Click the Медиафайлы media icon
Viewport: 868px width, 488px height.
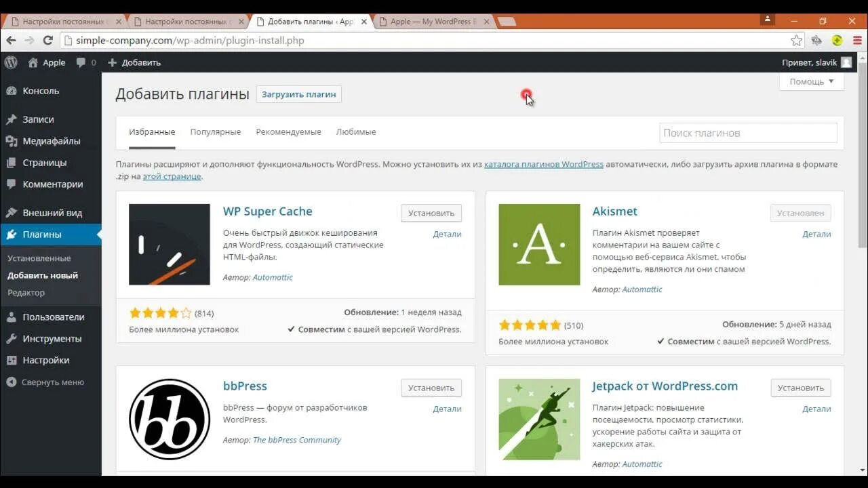(11, 141)
